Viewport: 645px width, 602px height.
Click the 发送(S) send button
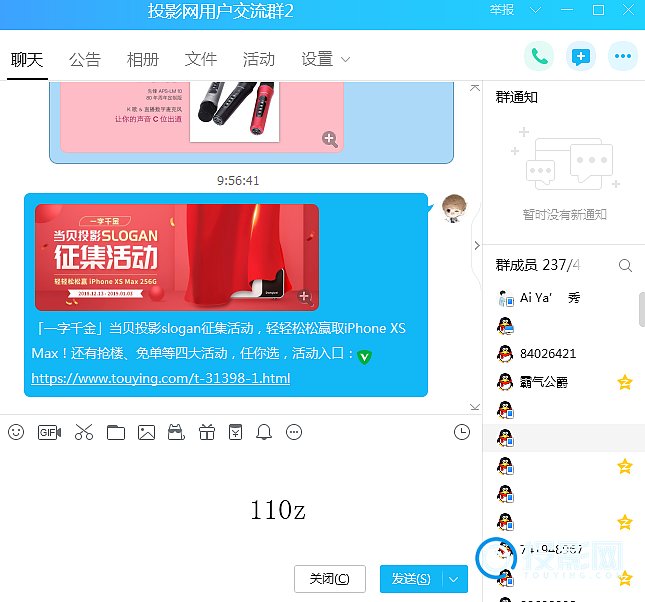(x=411, y=579)
